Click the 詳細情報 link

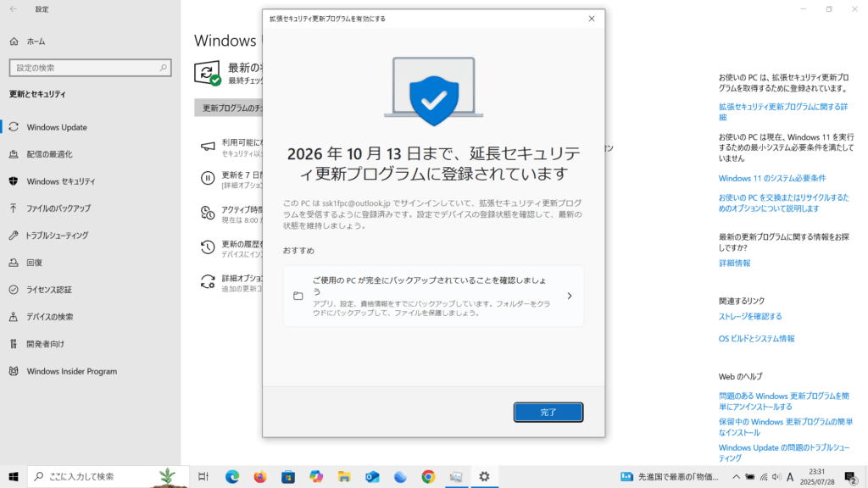[735, 263]
